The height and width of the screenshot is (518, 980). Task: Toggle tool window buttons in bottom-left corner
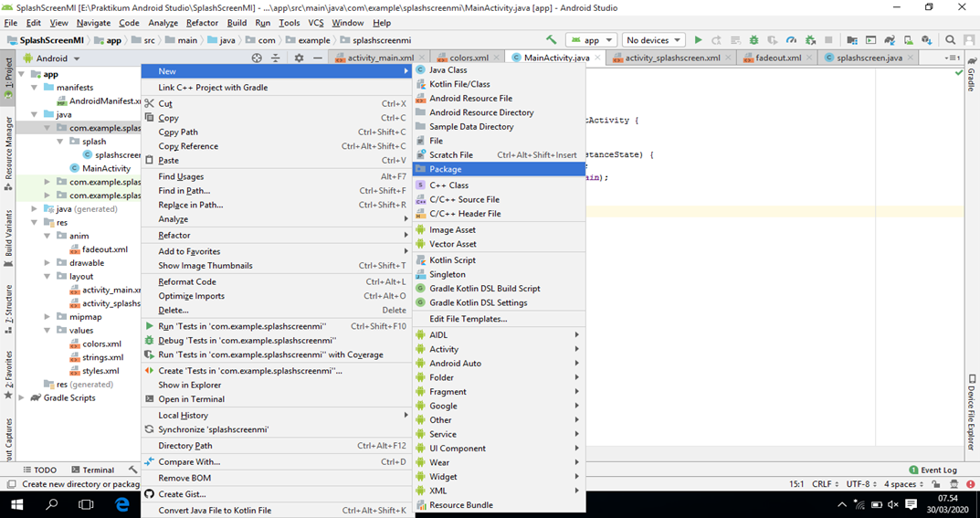coord(11,484)
